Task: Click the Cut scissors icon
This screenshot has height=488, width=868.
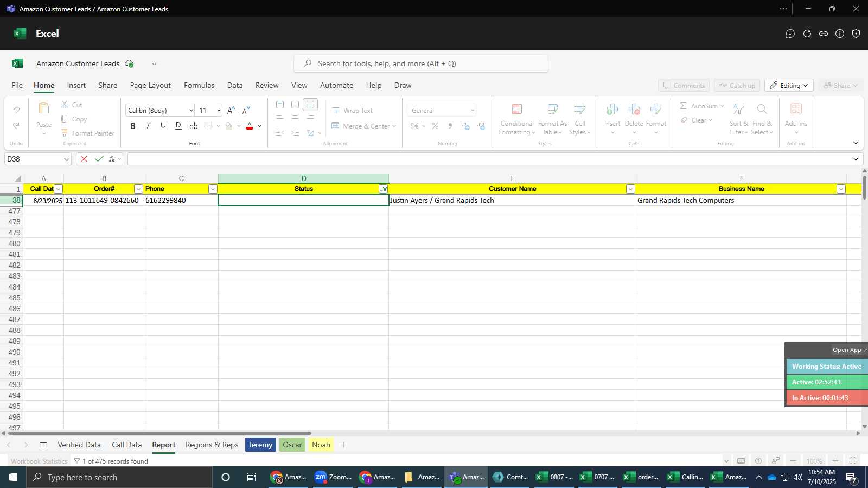Action: pyautogui.click(x=65, y=105)
